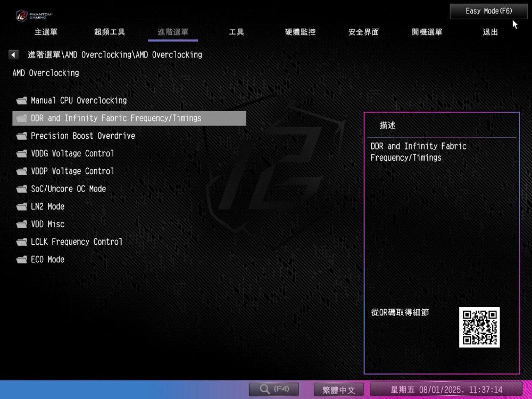Screen dimensions: 532x399
Task: Switch to Easy Mode (F6)
Action: click(x=488, y=11)
